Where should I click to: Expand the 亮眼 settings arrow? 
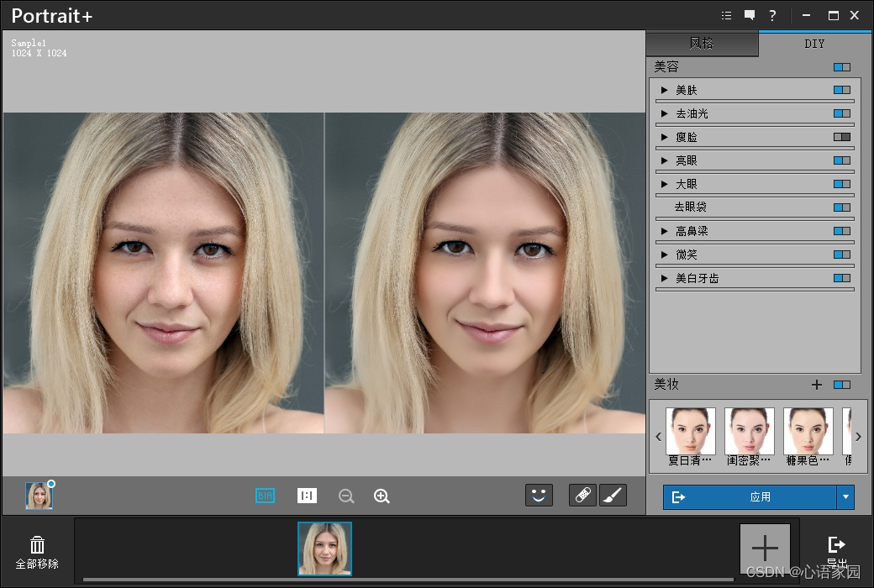coord(665,160)
